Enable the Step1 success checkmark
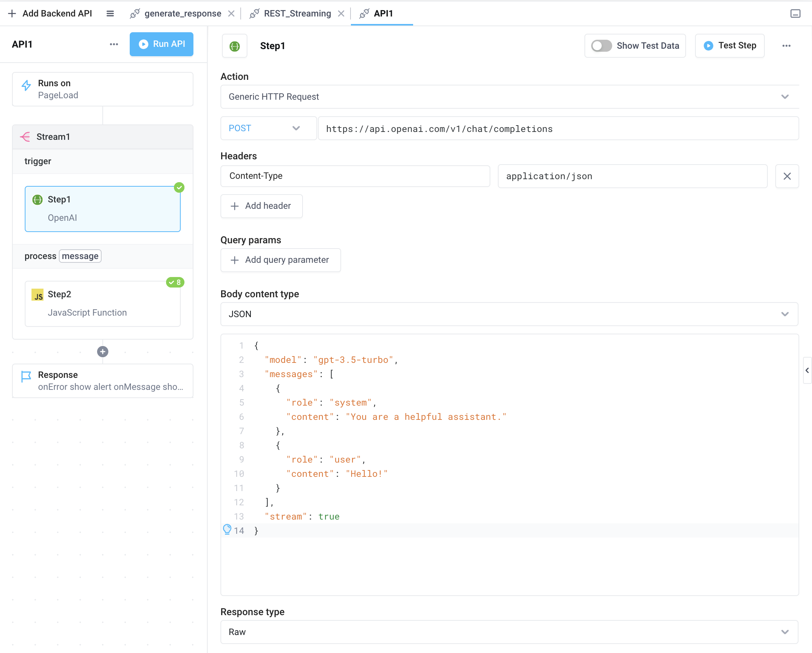Image resolution: width=812 pixels, height=653 pixels. 179,187
